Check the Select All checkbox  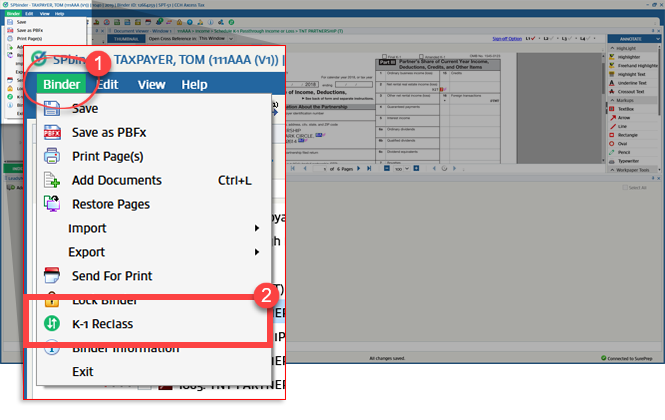625,188
